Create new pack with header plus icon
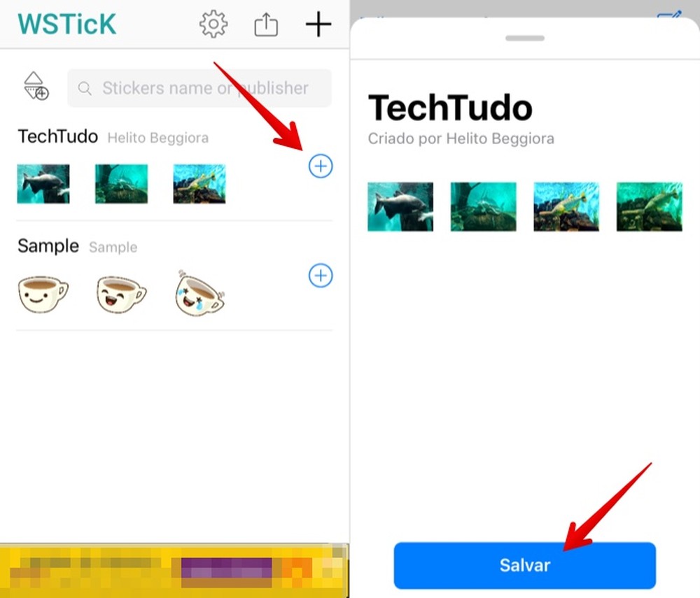The height and width of the screenshot is (598, 700). [x=318, y=24]
